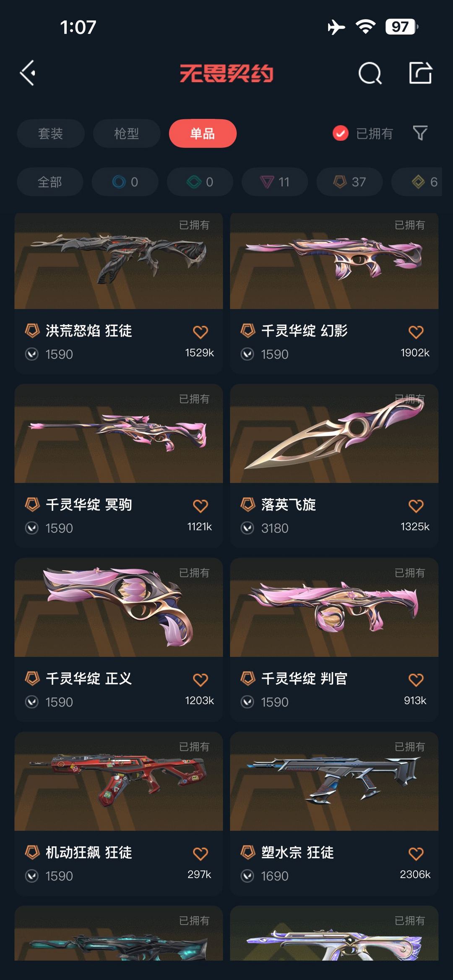The width and height of the screenshot is (453, 980).
Task: Switch to the 枪型 tab
Action: click(127, 133)
